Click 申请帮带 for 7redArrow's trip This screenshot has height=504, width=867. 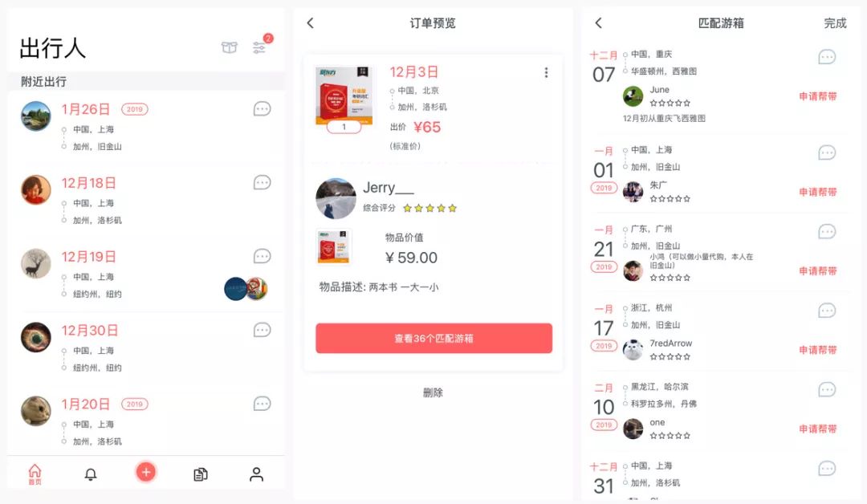pyautogui.click(x=818, y=350)
